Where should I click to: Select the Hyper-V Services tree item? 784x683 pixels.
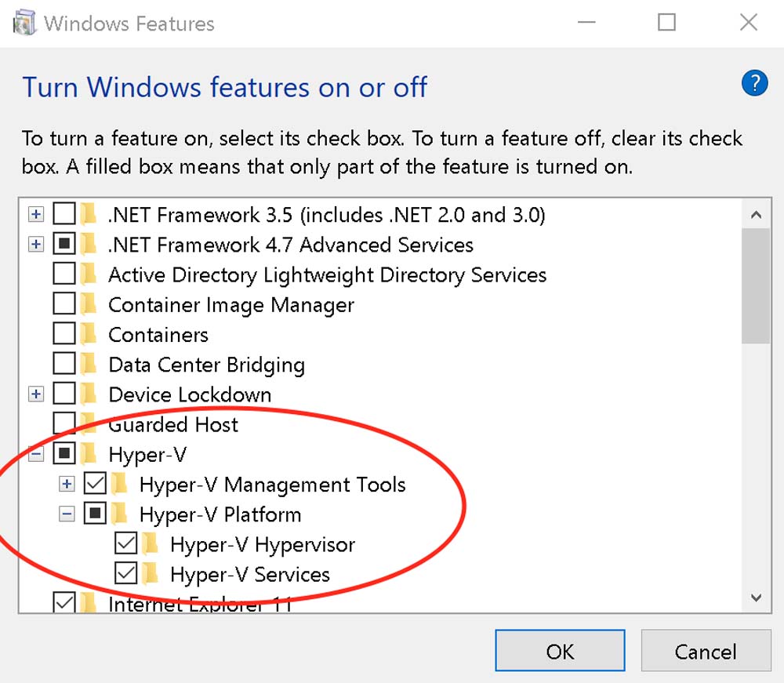pyautogui.click(x=249, y=574)
